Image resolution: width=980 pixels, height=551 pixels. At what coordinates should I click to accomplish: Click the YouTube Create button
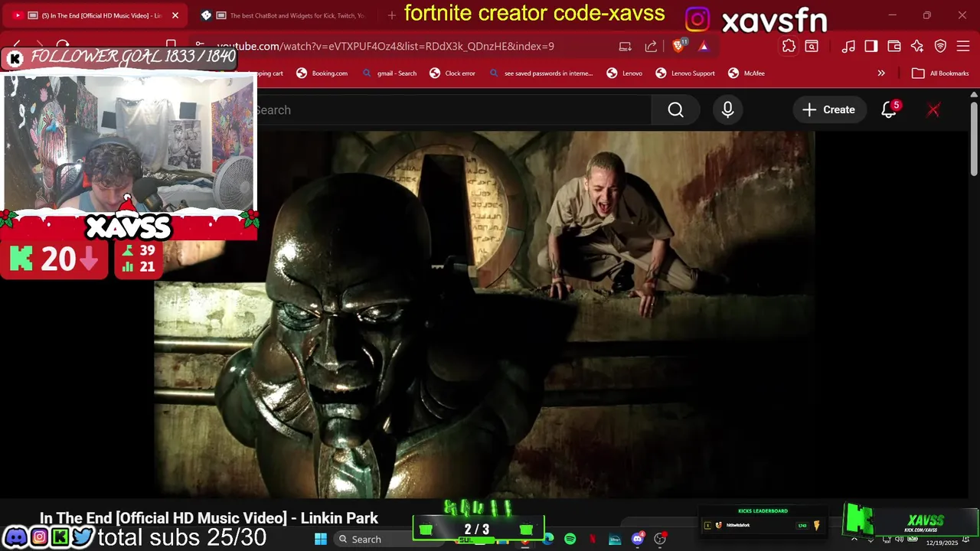point(828,109)
